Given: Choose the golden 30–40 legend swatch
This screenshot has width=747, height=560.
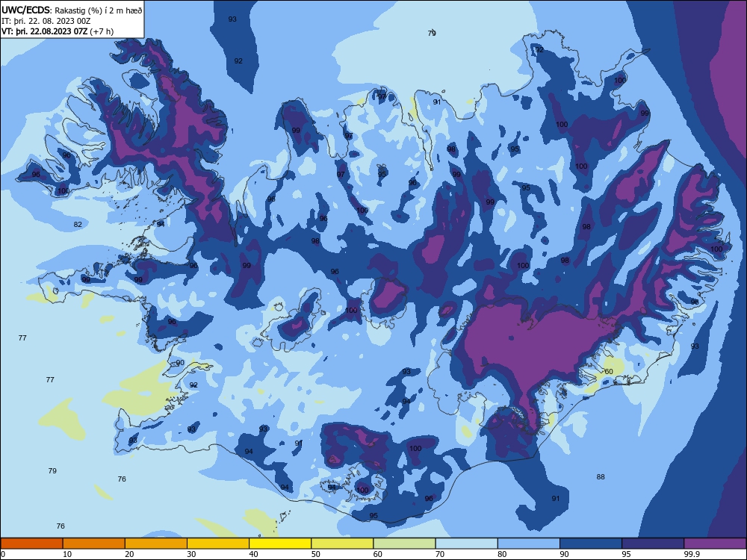Looking at the screenshot, I should coord(217,544).
